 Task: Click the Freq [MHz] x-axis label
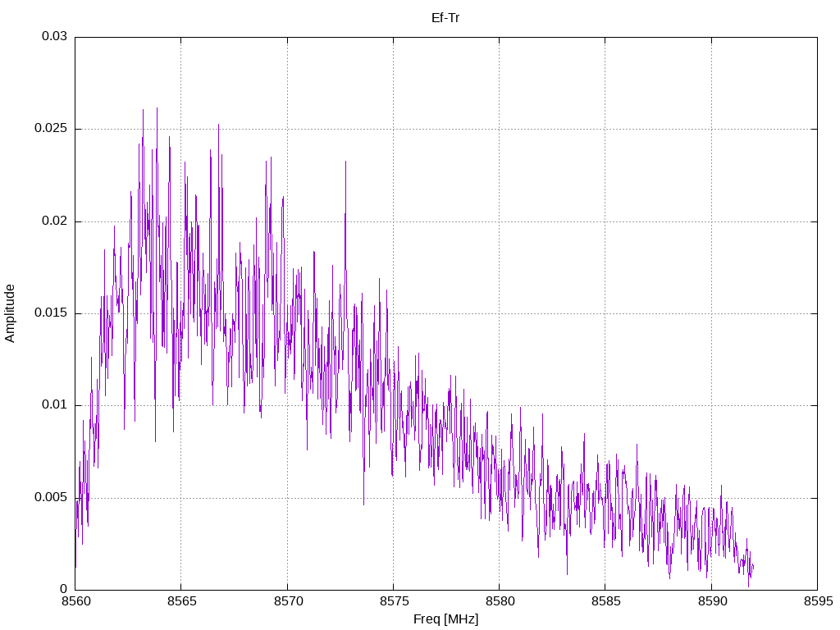[445, 619]
